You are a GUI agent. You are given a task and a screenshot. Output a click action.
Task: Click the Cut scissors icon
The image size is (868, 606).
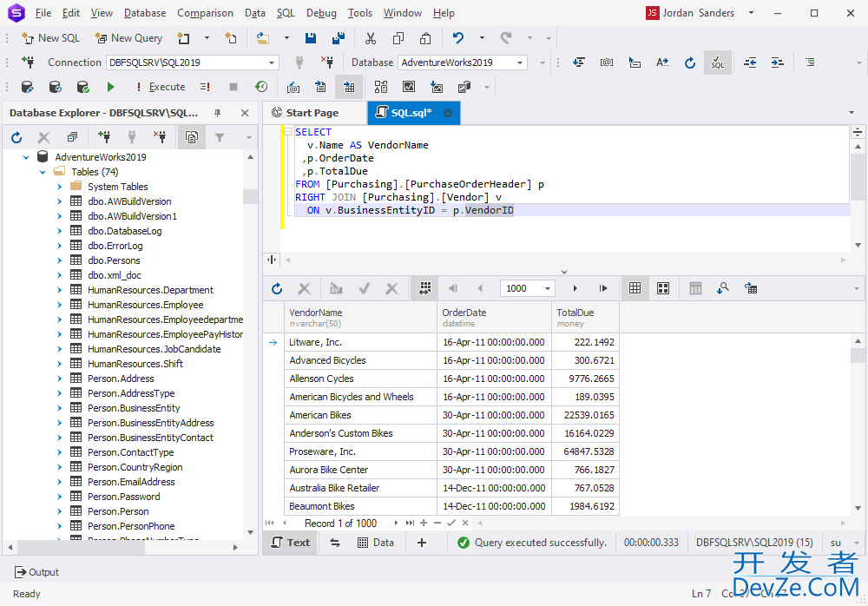(x=371, y=38)
